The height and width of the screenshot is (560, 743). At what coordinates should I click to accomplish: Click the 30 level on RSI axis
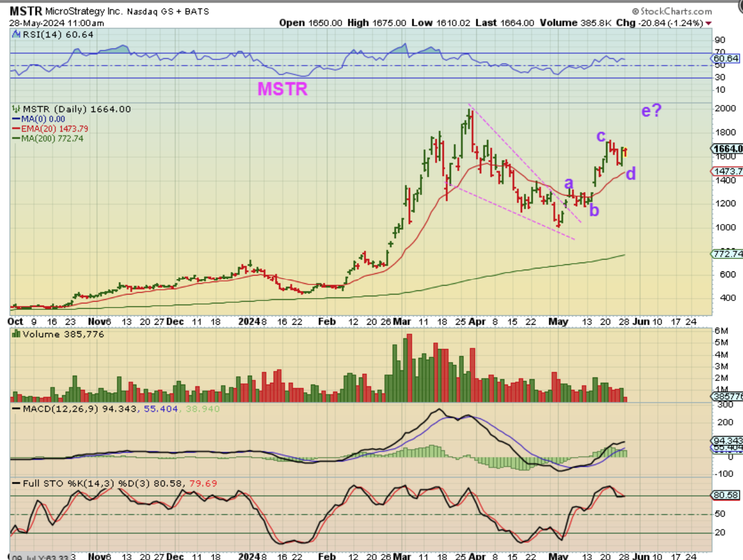(720, 78)
